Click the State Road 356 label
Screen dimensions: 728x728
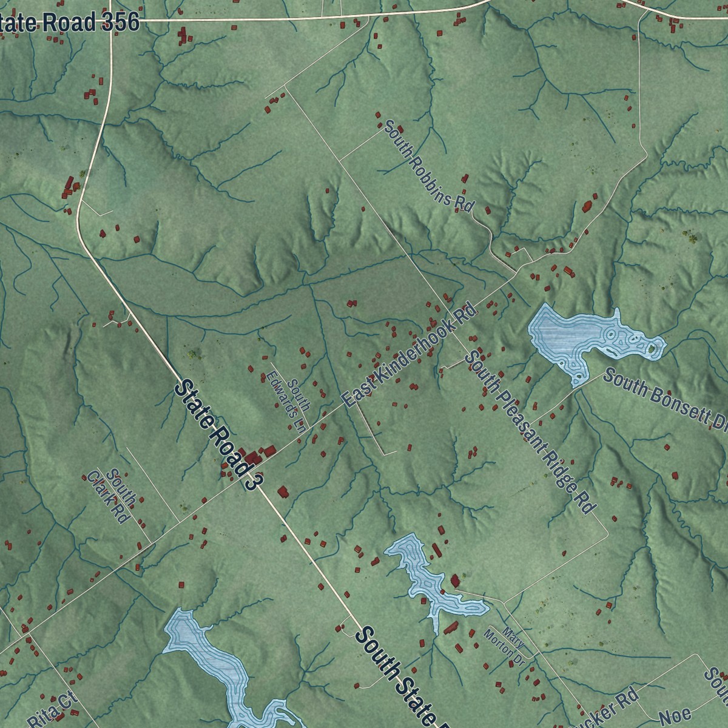pos(70,23)
